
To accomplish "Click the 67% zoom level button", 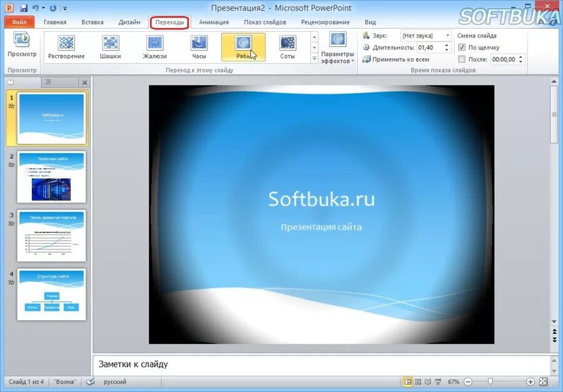I will coord(454,382).
